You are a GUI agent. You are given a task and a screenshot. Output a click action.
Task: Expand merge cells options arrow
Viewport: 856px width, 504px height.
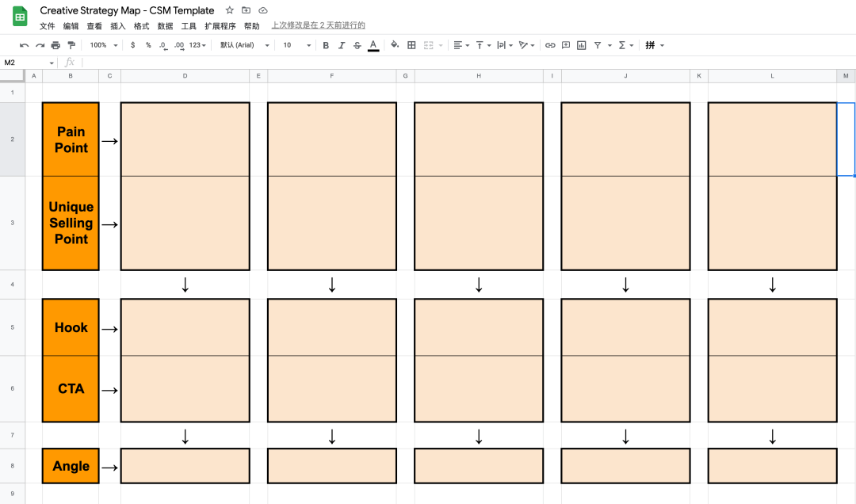point(441,45)
